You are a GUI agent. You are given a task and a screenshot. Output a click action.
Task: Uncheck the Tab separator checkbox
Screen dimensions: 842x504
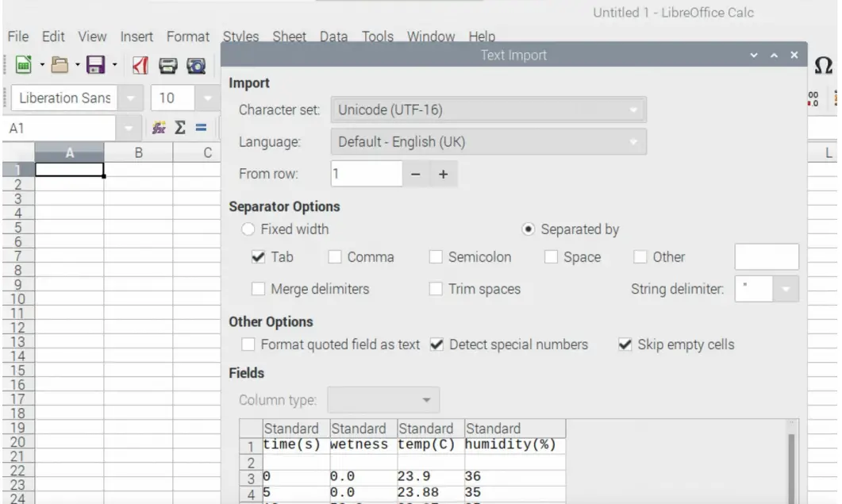[x=258, y=257]
